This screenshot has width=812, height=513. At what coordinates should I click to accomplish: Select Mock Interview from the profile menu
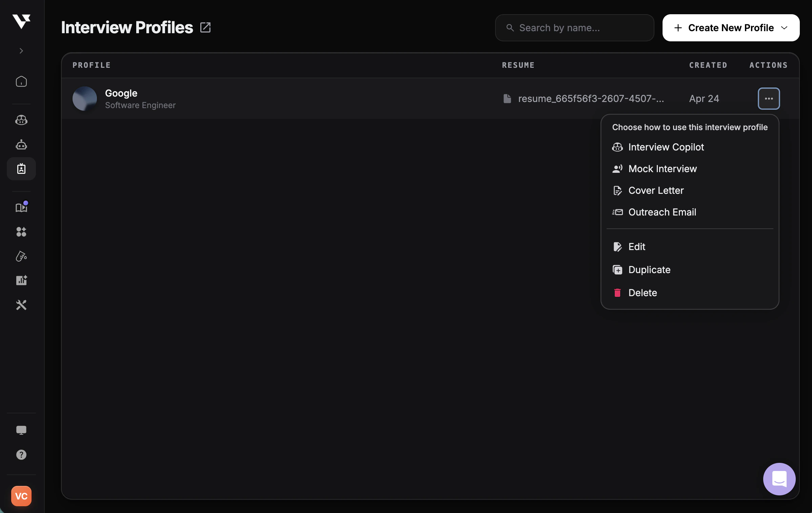(x=663, y=169)
